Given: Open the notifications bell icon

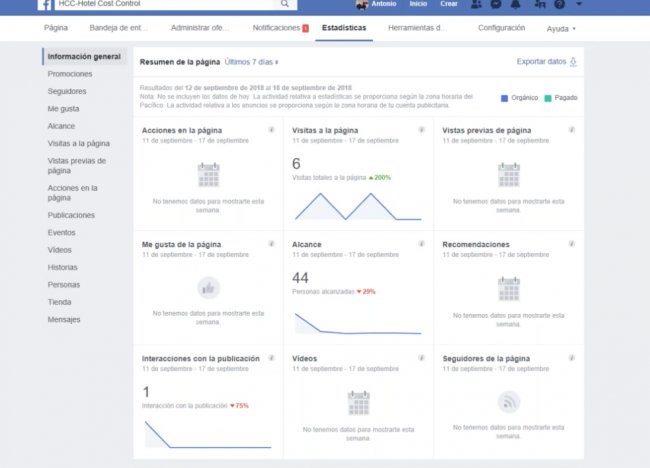Looking at the screenshot, I should click(514, 4).
